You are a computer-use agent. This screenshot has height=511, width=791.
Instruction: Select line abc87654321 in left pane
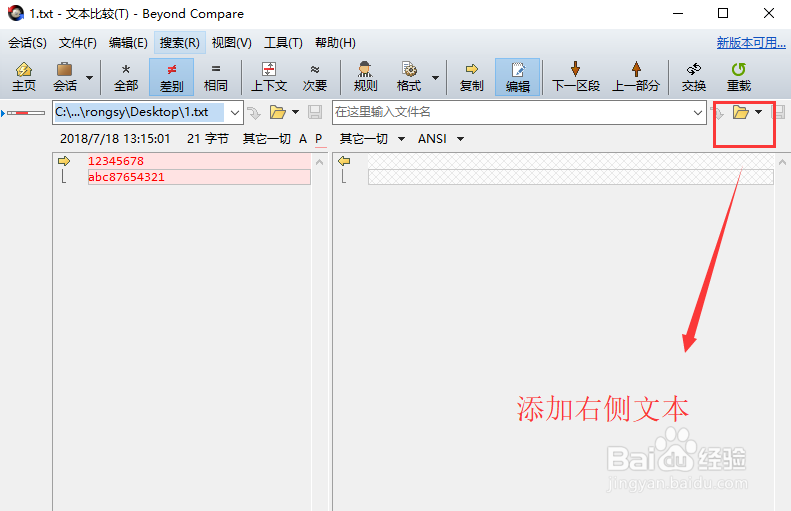(x=199, y=177)
